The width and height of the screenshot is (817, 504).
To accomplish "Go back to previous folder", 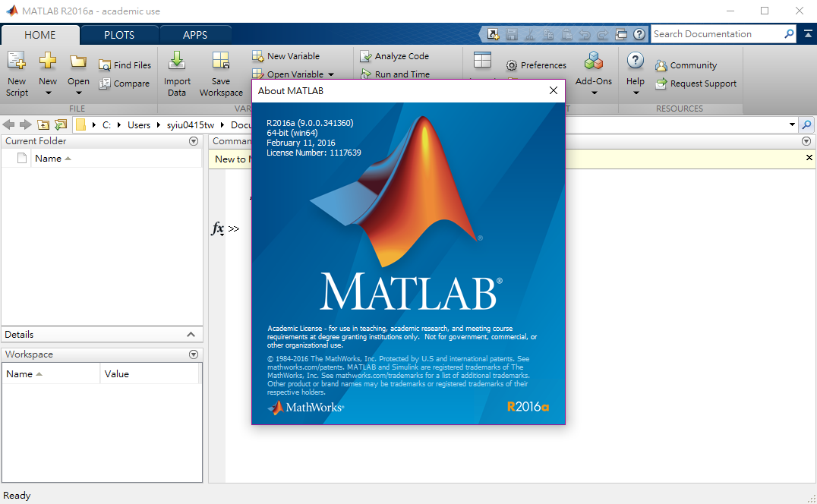I will [8, 124].
